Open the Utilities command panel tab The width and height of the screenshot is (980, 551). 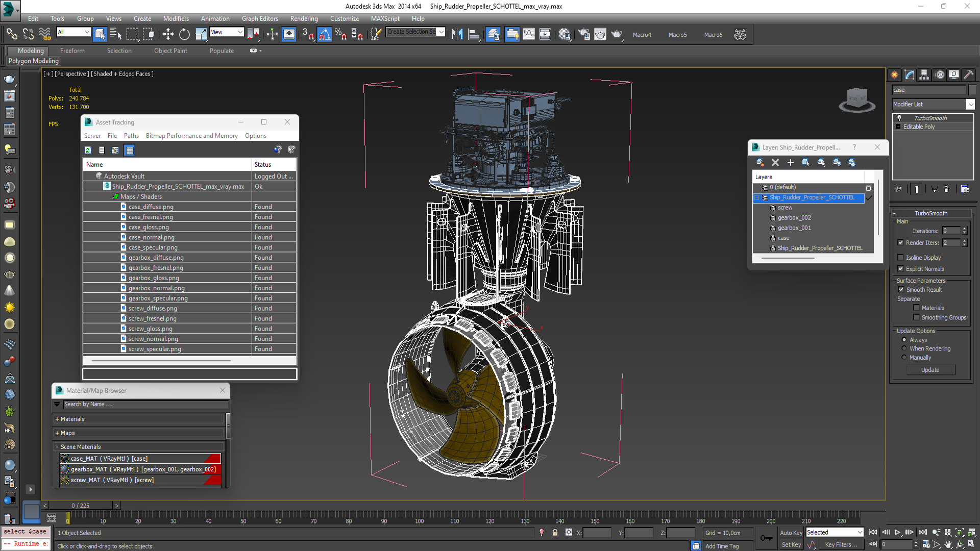point(968,75)
